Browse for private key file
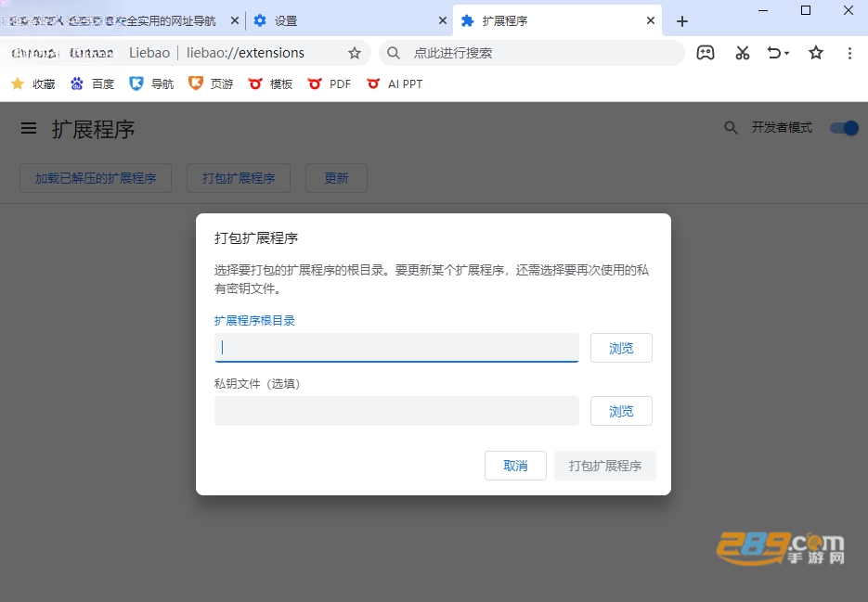Screen dimensions: 868x602 (x=621, y=411)
